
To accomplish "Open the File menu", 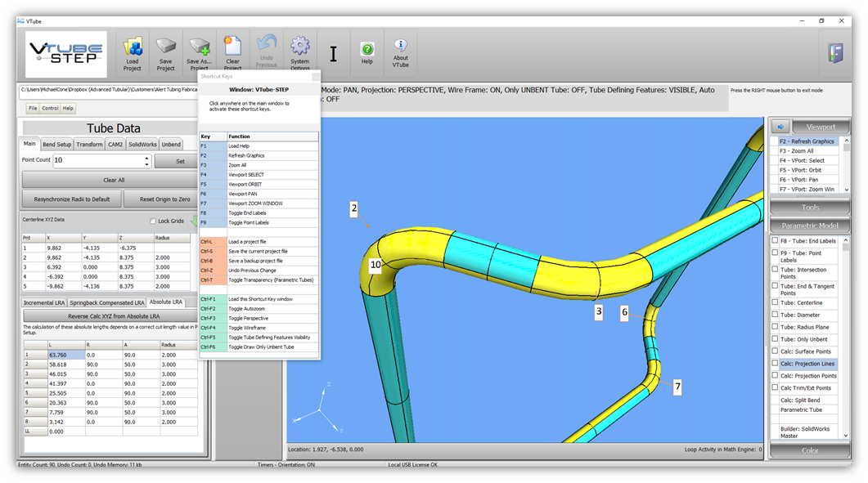I will pyautogui.click(x=33, y=108).
